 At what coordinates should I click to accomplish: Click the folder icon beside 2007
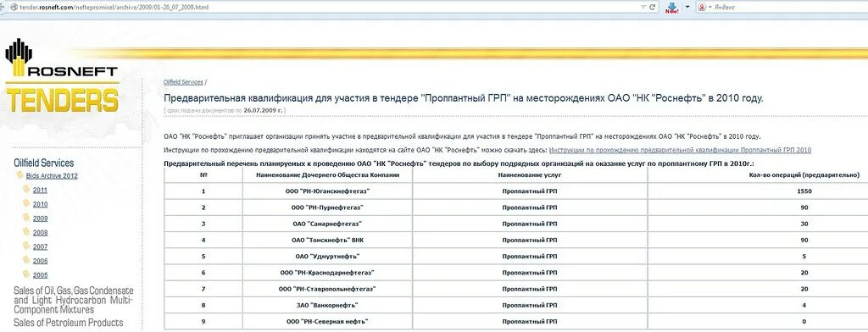tap(26, 246)
